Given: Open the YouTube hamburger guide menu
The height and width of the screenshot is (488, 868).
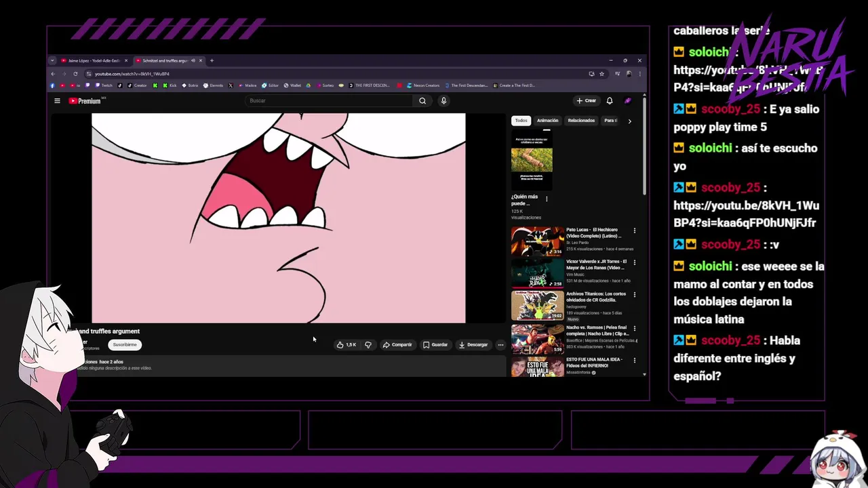Looking at the screenshot, I should point(57,100).
